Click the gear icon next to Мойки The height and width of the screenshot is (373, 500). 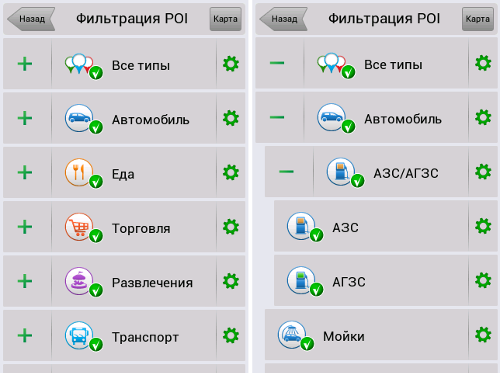(x=483, y=335)
